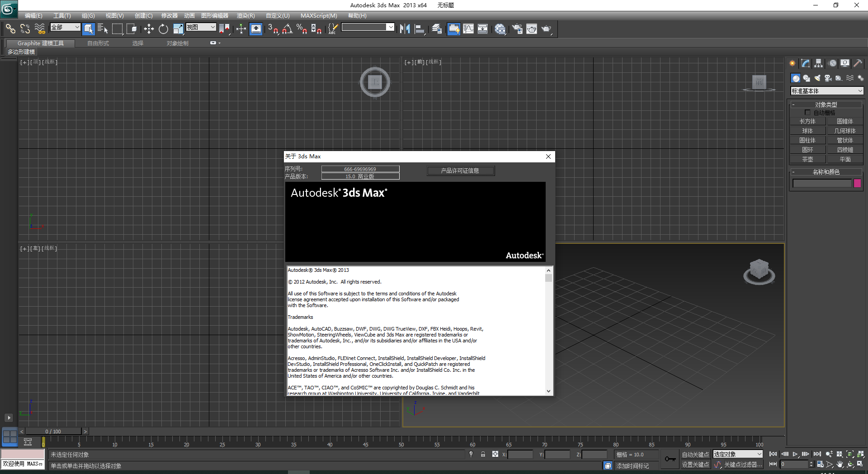Open the 渲染(R) menu

click(x=245, y=15)
